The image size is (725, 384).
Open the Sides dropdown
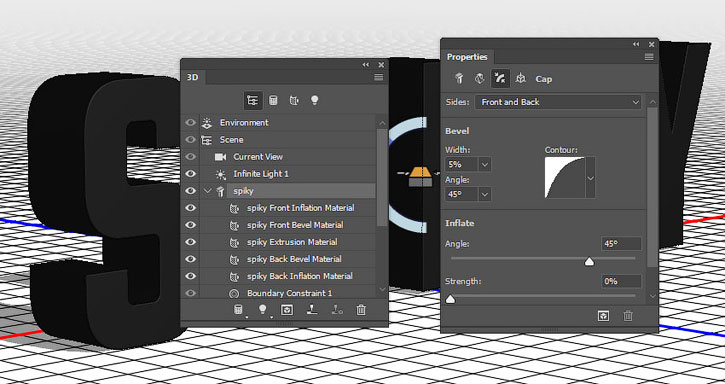click(x=558, y=102)
